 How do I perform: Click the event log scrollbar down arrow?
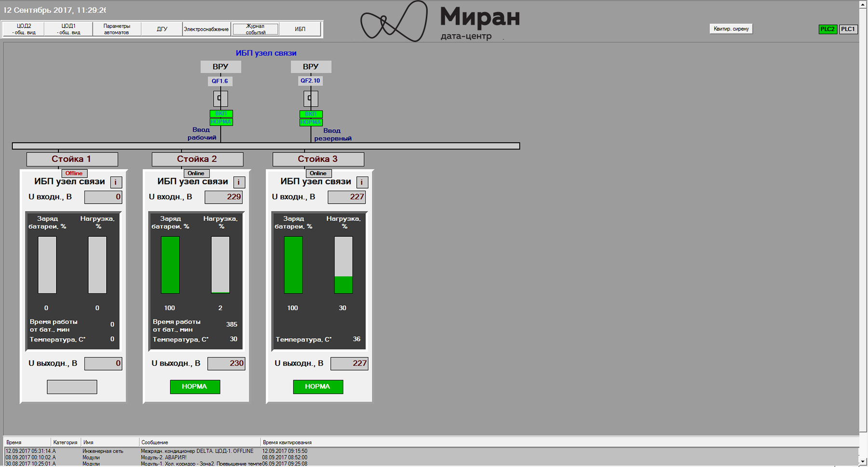863,462
